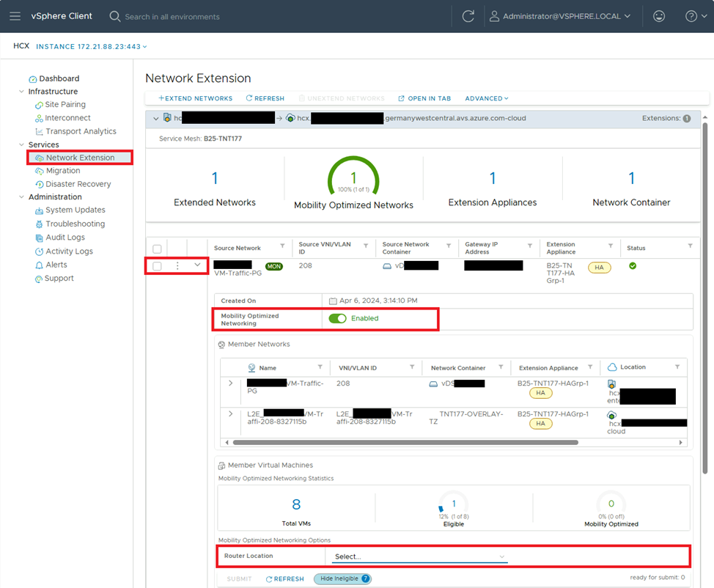Open the Administrator account dropdown

[x=566, y=16]
